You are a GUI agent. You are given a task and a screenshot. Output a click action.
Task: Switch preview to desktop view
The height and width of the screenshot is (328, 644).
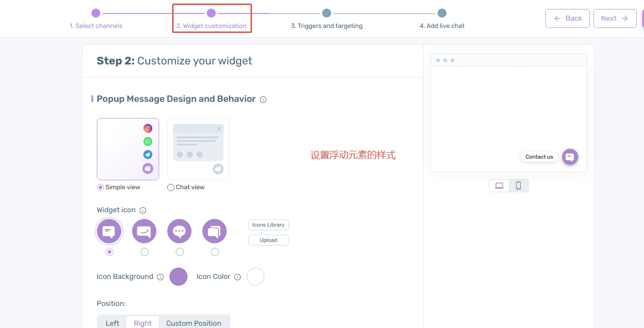tap(499, 185)
